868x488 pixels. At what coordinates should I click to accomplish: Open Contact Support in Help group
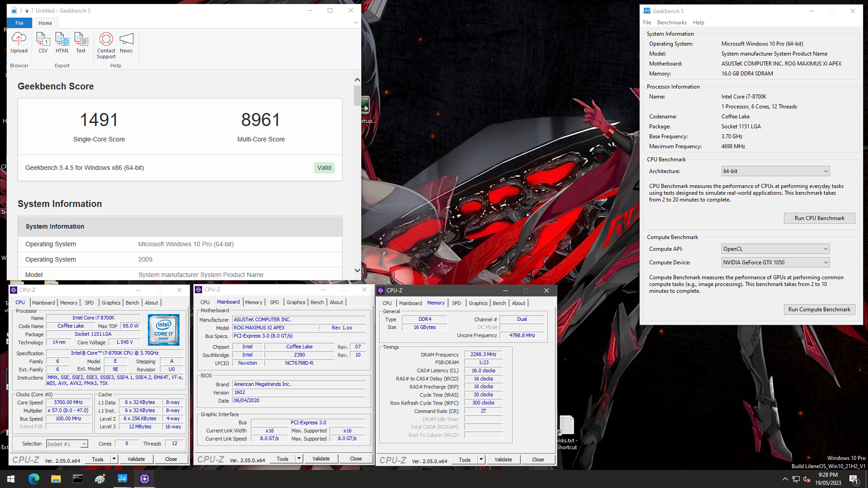(x=106, y=45)
